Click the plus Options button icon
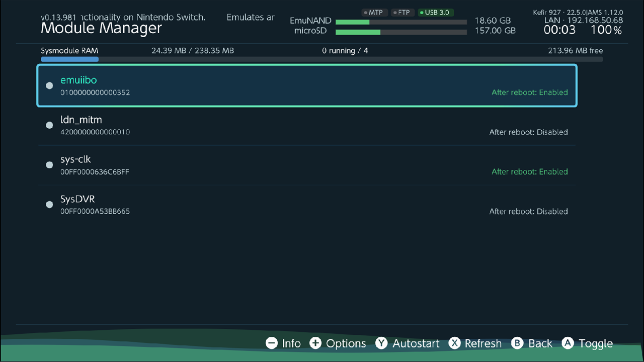The height and width of the screenshot is (362, 644). click(315, 343)
